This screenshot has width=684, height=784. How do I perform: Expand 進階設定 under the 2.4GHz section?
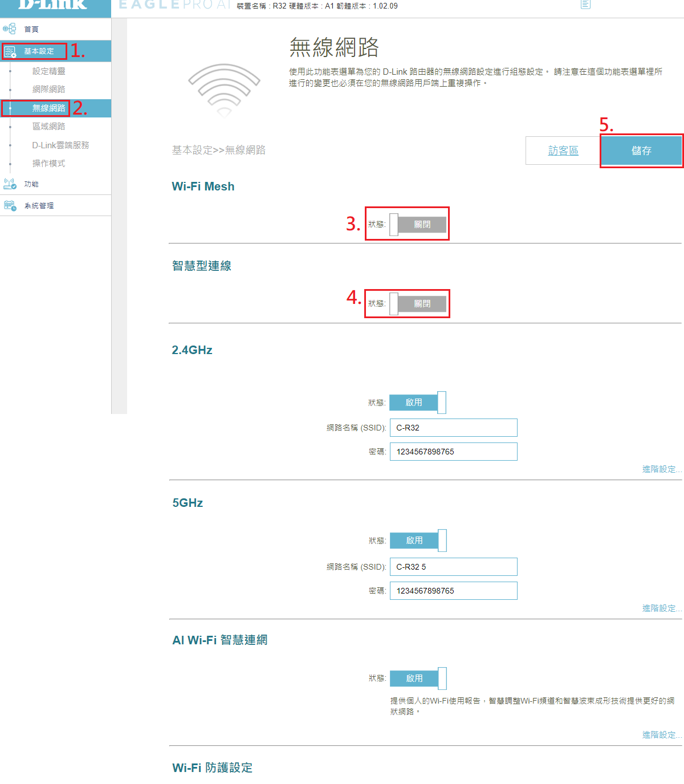pos(661,469)
